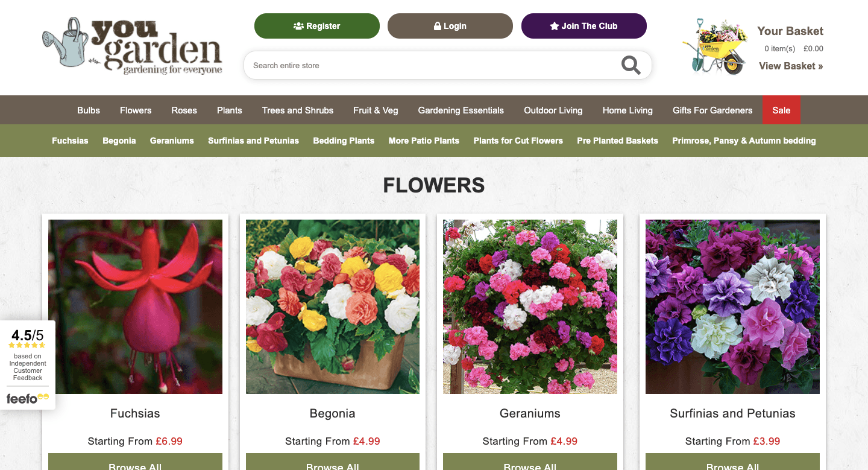Open the Trees and Shrubs menu
This screenshot has width=868, height=470.
[x=298, y=110]
